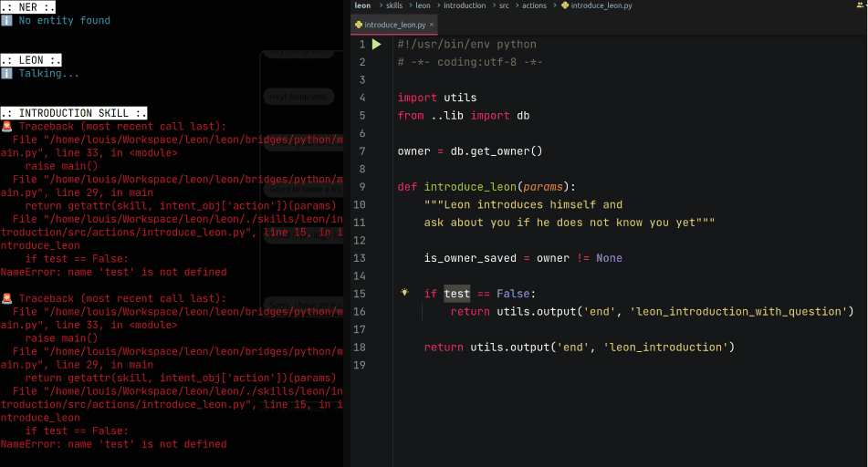Click the Python icon in the breadcrumb path

[565, 5]
